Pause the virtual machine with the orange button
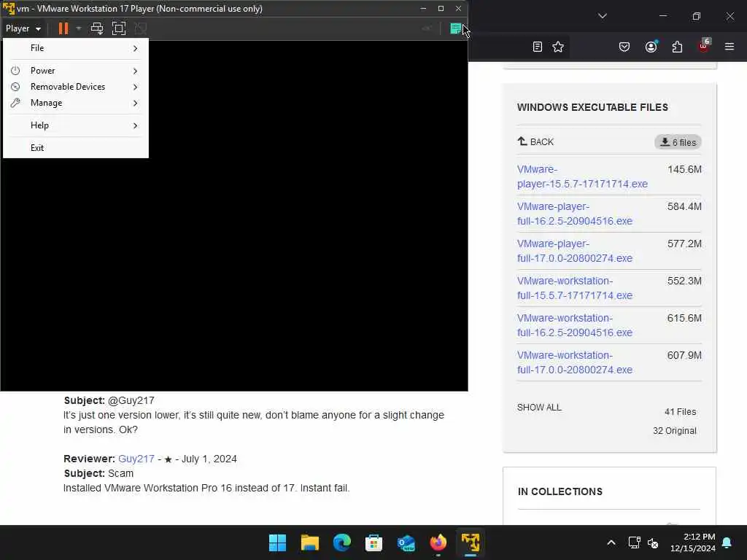Image resolution: width=747 pixels, height=560 pixels. click(x=63, y=28)
